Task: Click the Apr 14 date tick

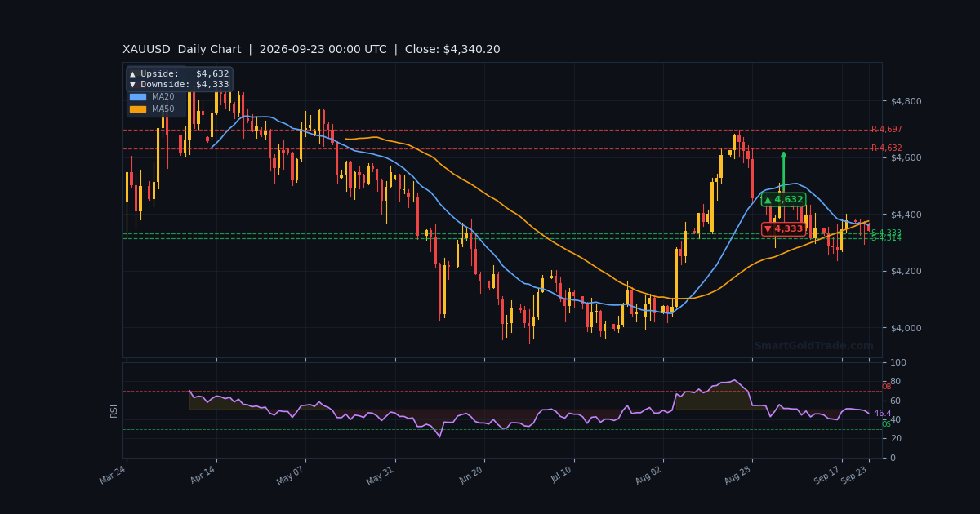Action: 203,476
